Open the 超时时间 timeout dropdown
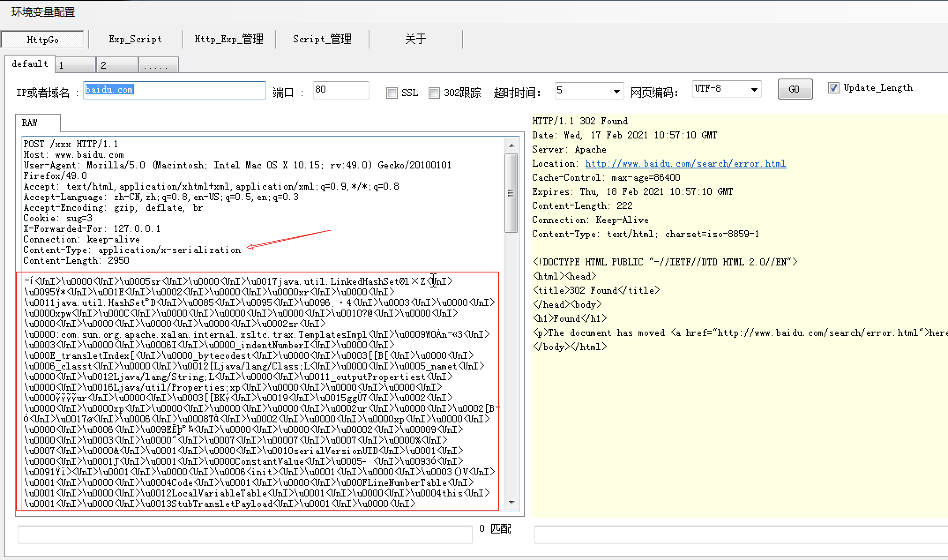The image size is (948, 560). 616,91
